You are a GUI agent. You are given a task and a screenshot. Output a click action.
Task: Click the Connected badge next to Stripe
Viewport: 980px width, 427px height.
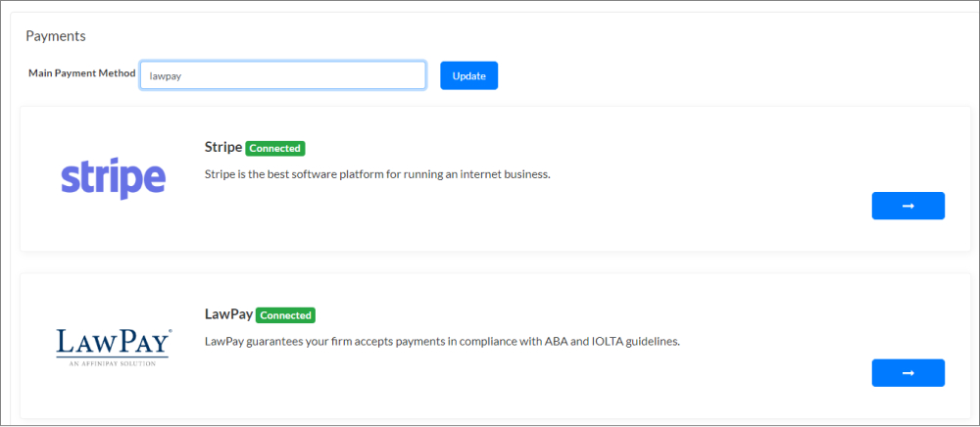(x=275, y=149)
